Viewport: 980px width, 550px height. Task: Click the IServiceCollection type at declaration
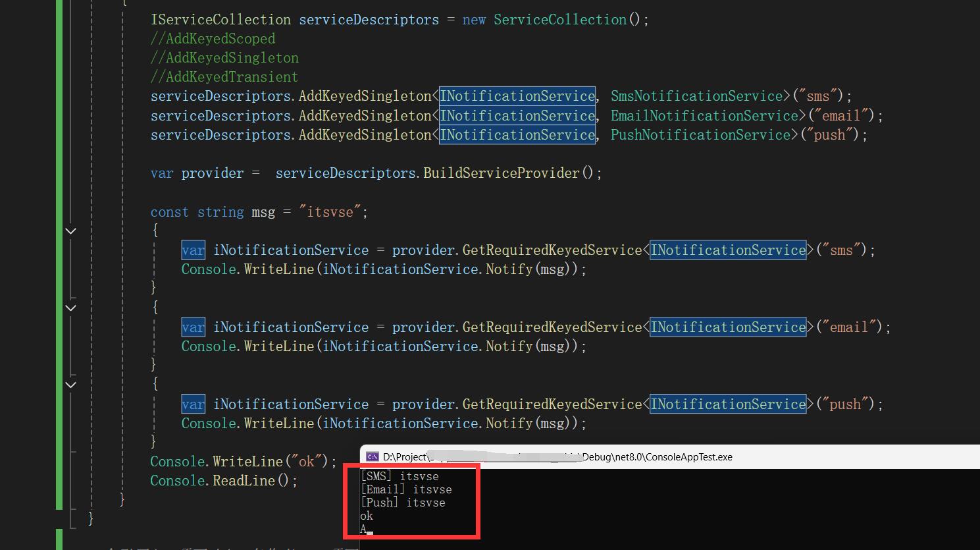(220, 20)
